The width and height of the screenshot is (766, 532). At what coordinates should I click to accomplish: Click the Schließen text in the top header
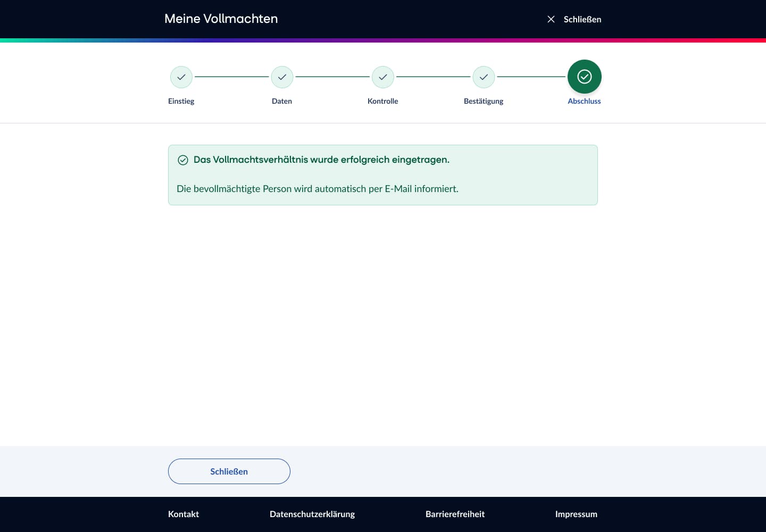coord(582,19)
